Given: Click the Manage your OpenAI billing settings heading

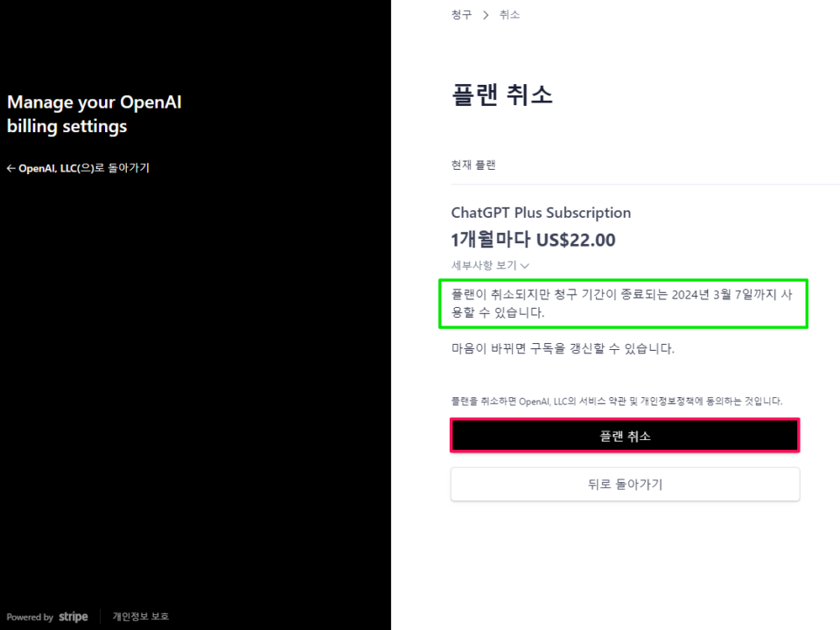Looking at the screenshot, I should 93,114.
